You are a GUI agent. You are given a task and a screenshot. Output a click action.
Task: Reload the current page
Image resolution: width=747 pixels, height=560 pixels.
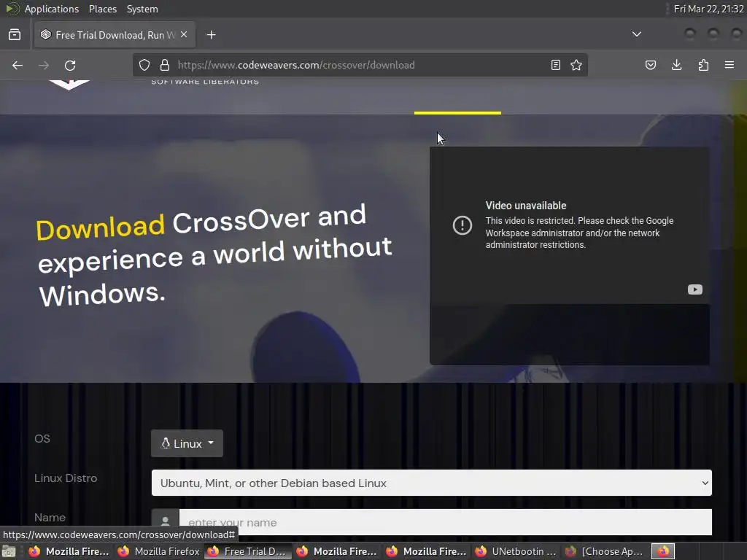coord(70,65)
